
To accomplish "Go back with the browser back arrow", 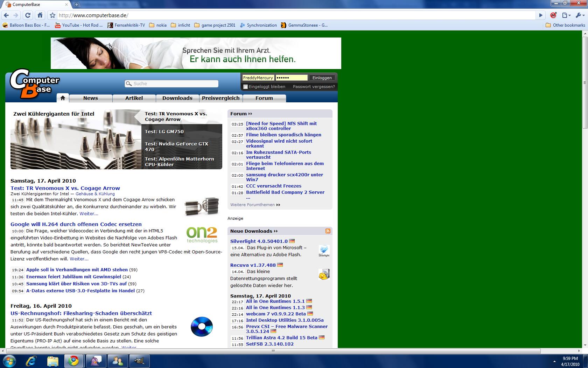I will click(x=6, y=15).
